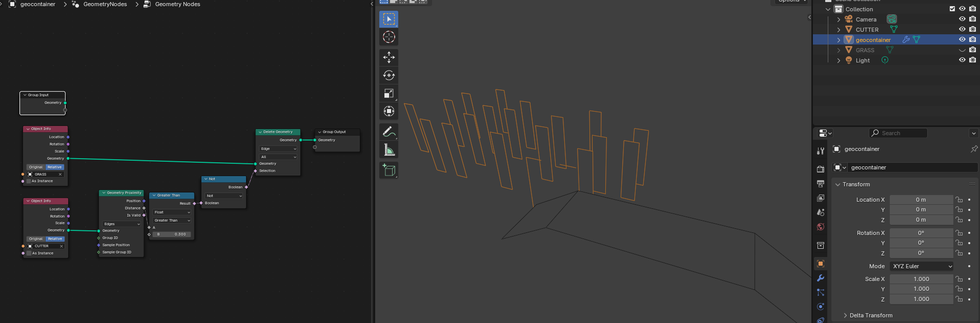
Task: Lock the Scale Z property
Action: point(959,299)
